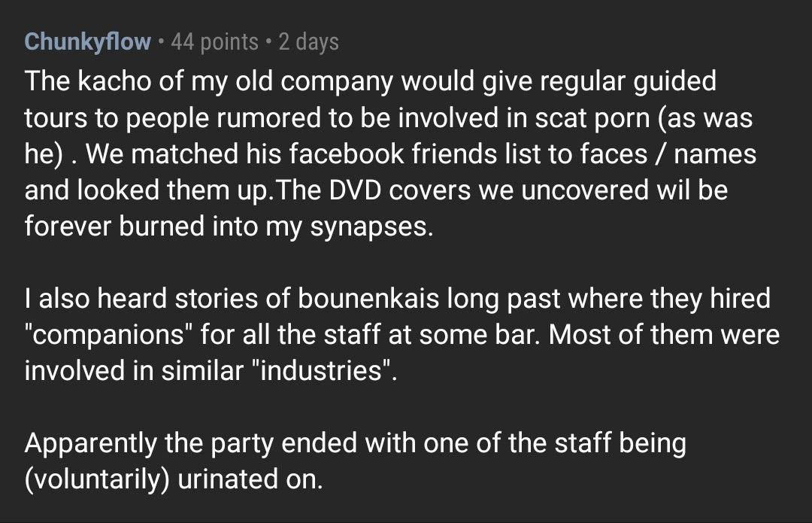
Task: Click the first paragraph about the kacho
Action: [x=391, y=154]
